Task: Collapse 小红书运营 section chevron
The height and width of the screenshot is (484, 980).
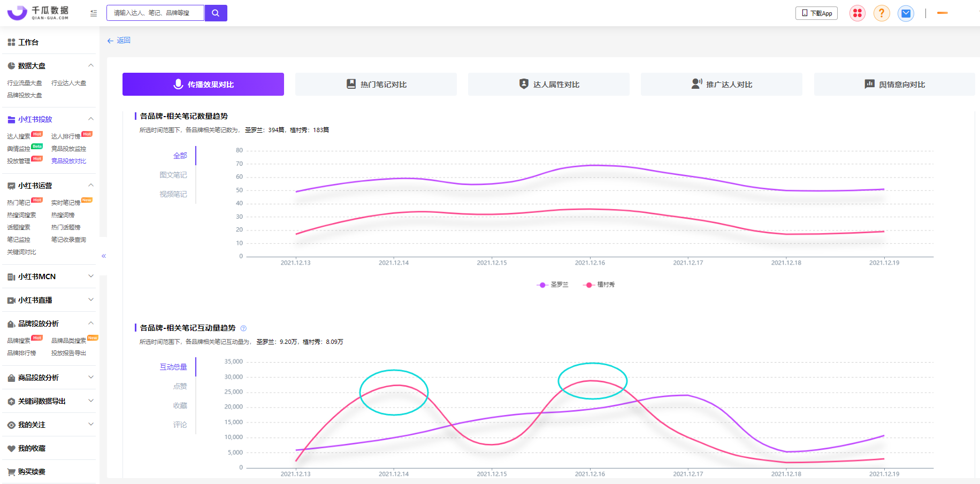Action: (91, 185)
